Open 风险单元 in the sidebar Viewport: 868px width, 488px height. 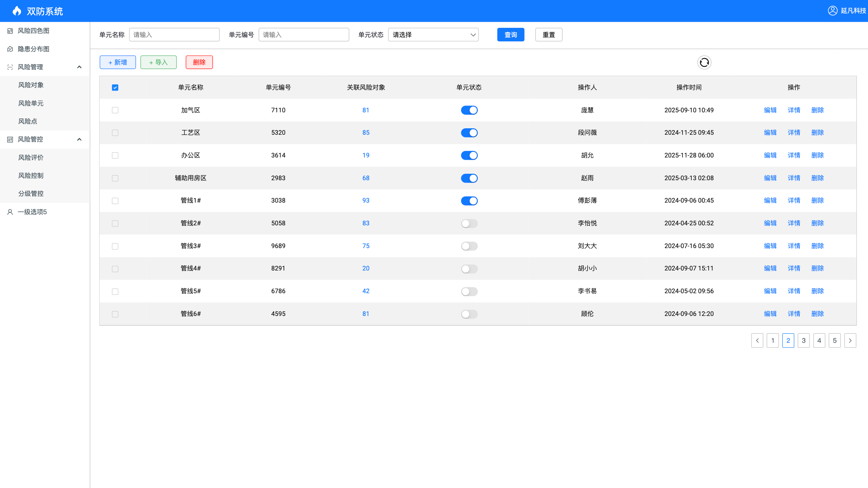click(31, 103)
